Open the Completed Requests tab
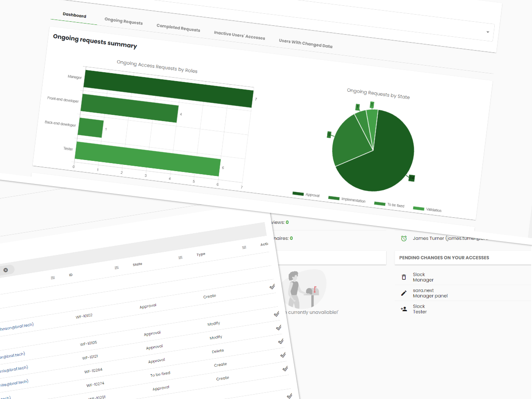 click(x=178, y=28)
